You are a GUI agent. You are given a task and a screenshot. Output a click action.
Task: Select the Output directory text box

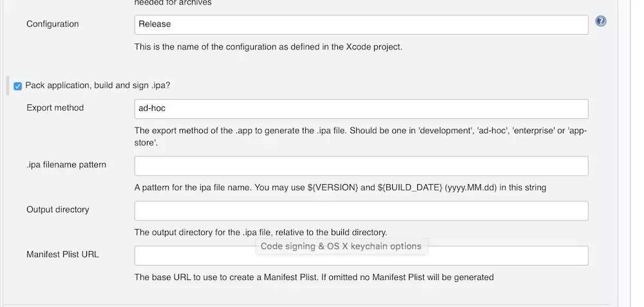(361, 210)
